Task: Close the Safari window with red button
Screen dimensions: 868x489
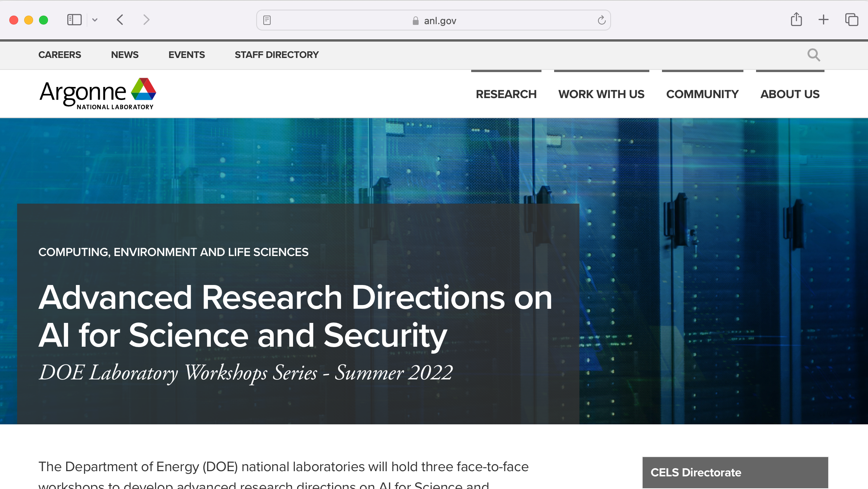Action: (x=14, y=20)
